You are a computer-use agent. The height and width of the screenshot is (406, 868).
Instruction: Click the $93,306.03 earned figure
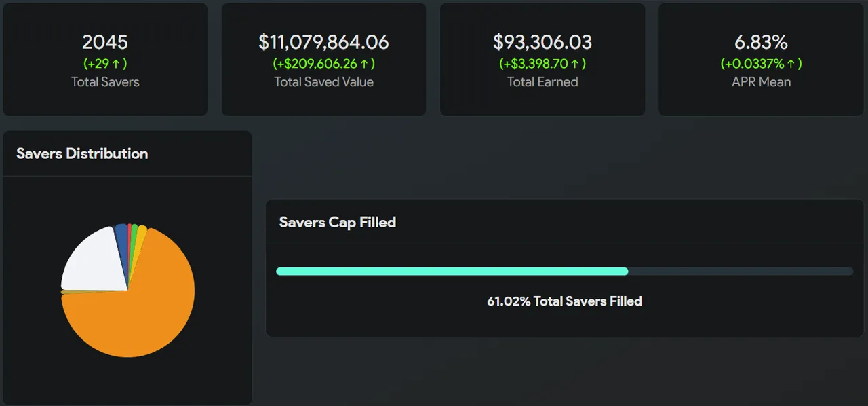click(x=542, y=42)
